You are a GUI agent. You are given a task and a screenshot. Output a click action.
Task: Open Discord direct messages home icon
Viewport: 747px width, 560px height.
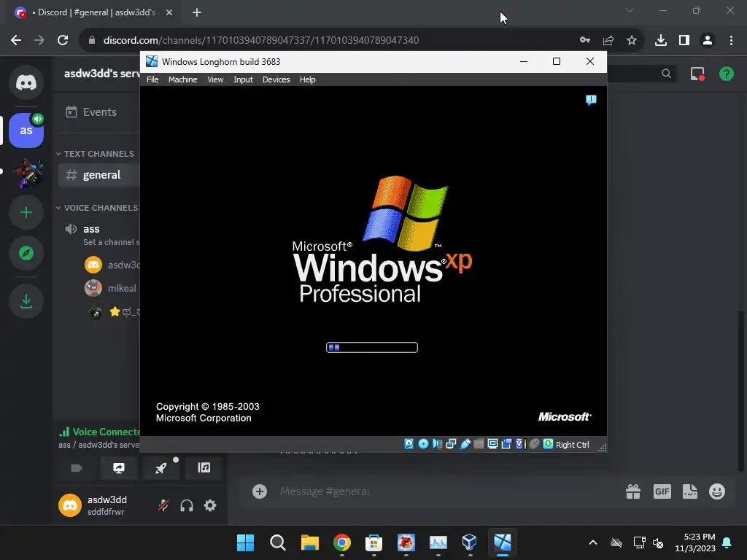(x=26, y=83)
